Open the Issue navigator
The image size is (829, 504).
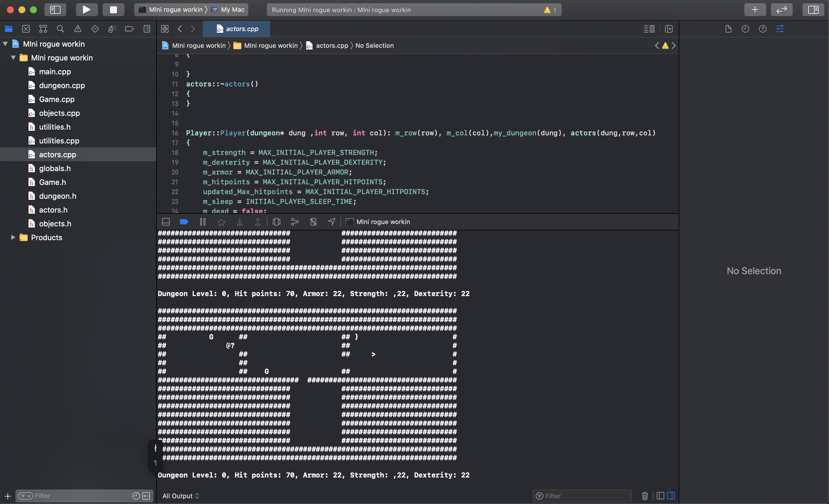click(78, 29)
